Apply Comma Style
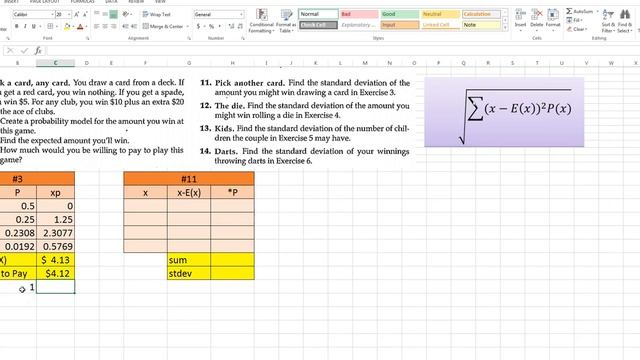The height and width of the screenshot is (360, 640). click(x=220, y=27)
